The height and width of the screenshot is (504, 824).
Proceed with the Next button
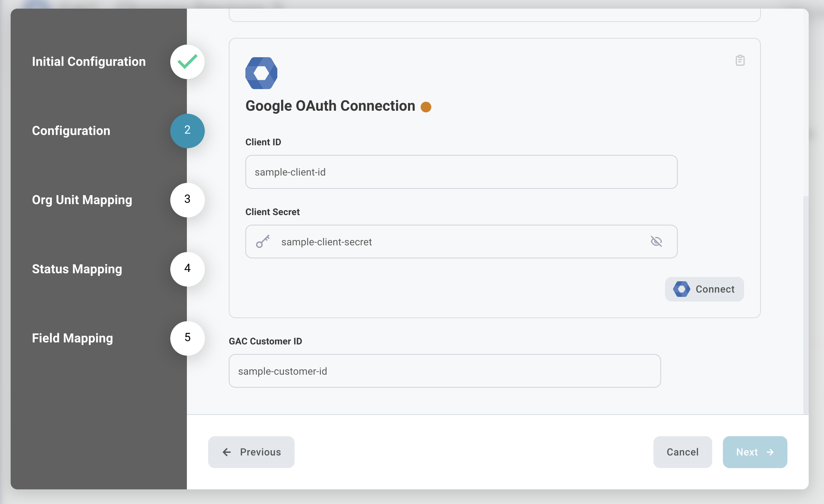[x=755, y=452]
